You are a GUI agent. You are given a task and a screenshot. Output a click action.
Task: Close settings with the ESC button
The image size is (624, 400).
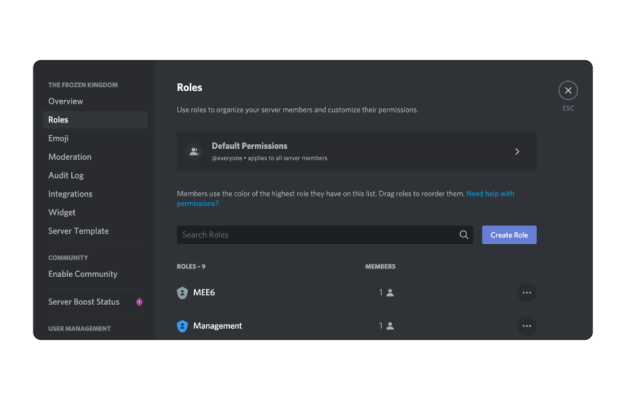(568, 91)
